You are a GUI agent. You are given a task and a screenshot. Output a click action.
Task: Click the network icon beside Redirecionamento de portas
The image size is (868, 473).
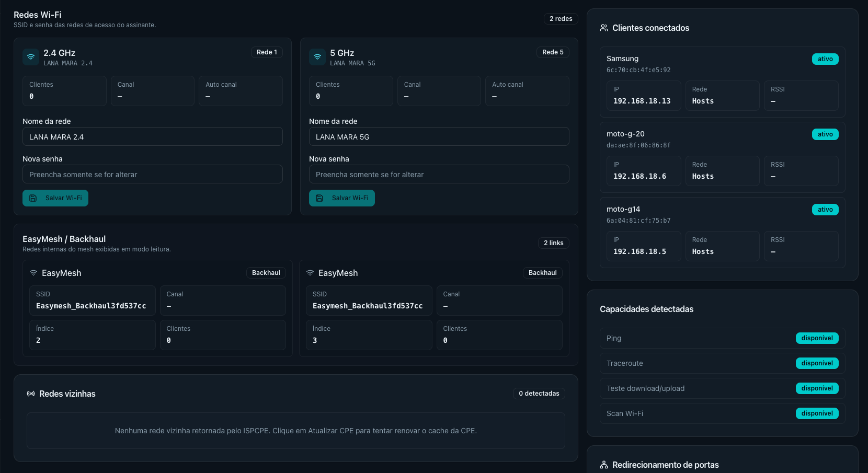[604, 465]
